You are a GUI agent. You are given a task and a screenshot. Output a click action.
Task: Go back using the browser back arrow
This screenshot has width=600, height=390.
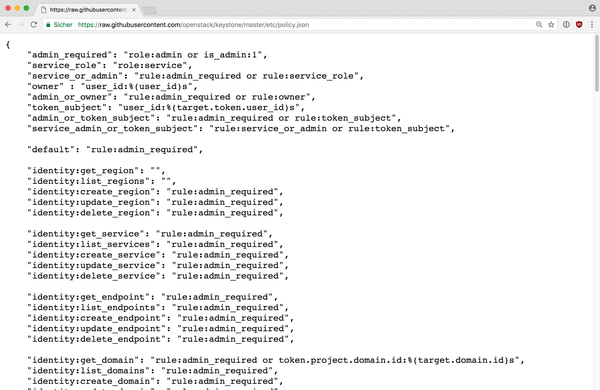click(x=8, y=24)
